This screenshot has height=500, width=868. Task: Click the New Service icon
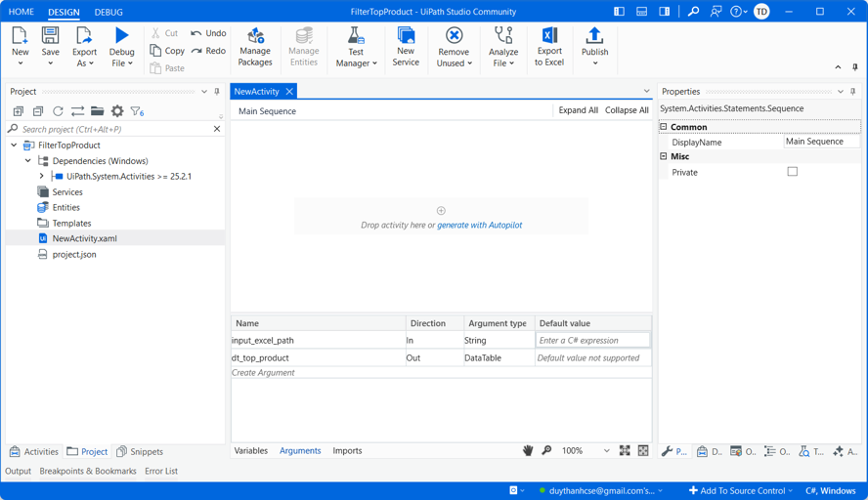[x=406, y=35]
